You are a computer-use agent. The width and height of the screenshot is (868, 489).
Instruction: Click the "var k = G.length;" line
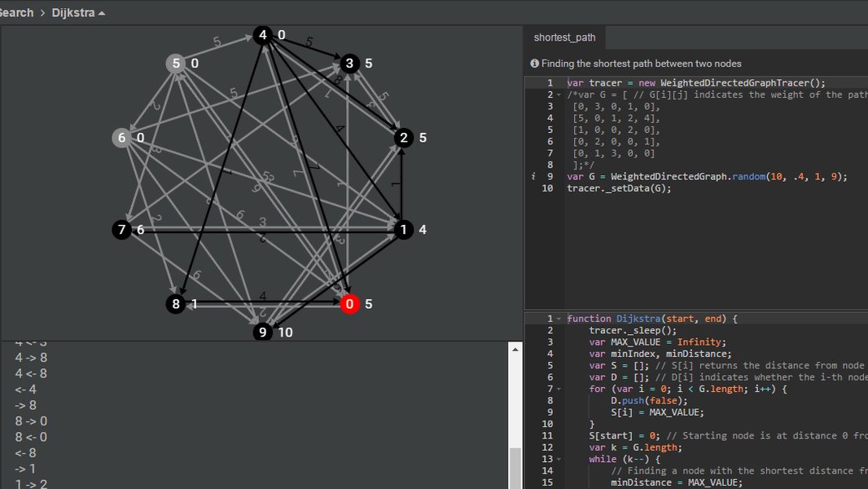click(x=635, y=447)
